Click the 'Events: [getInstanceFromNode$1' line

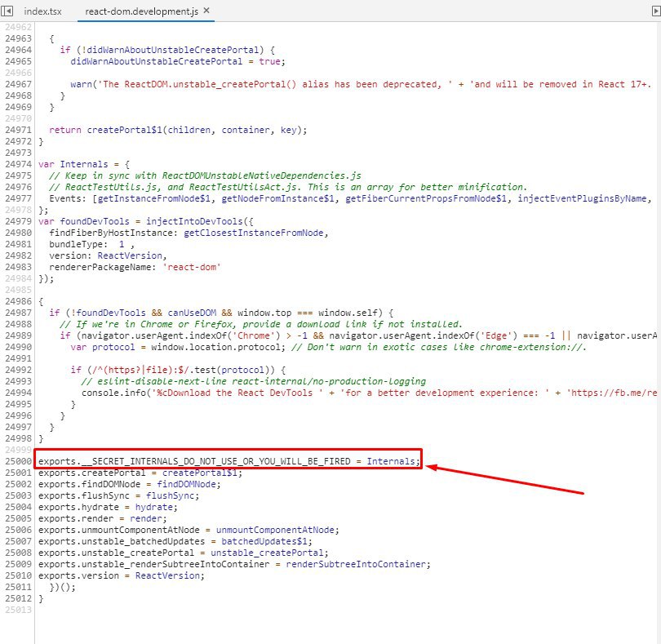click(350, 198)
